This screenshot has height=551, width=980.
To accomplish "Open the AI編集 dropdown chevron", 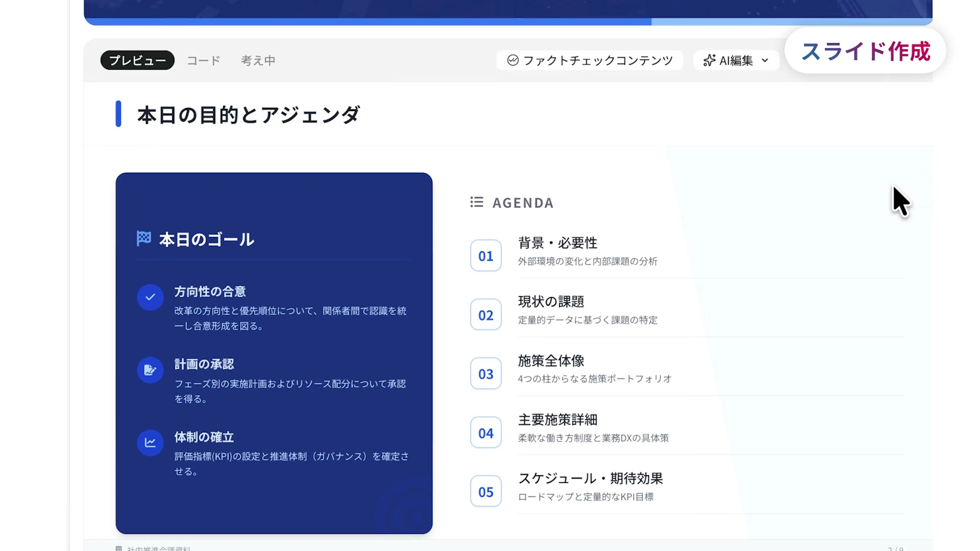I will (765, 60).
